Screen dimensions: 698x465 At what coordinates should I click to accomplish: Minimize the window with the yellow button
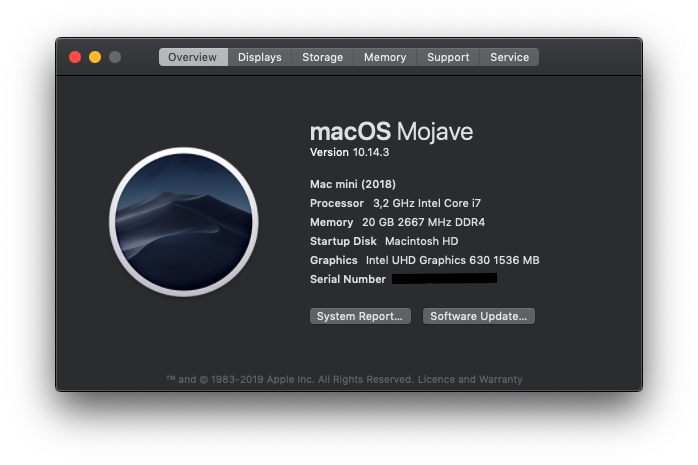point(95,57)
